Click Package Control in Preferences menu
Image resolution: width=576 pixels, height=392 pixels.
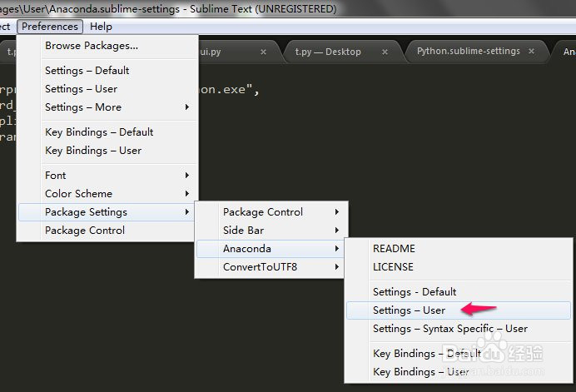[107, 231]
